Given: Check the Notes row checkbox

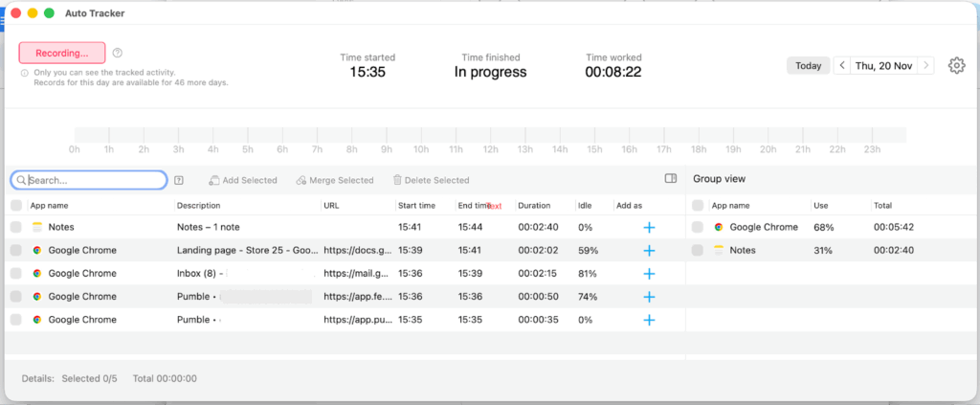Looking at the screenshot, I should (x=15, y=228).
